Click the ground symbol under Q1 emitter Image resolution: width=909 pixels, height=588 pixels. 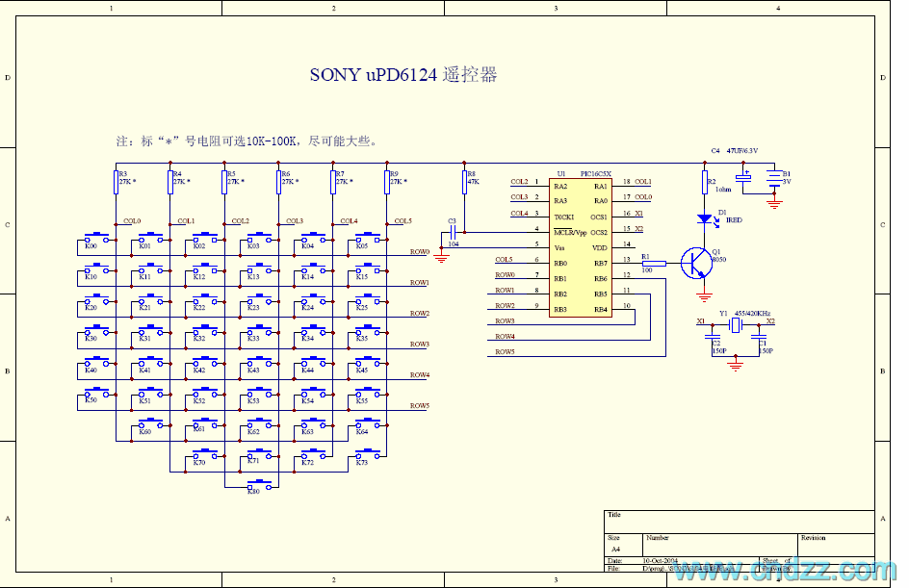coord(704,297)
